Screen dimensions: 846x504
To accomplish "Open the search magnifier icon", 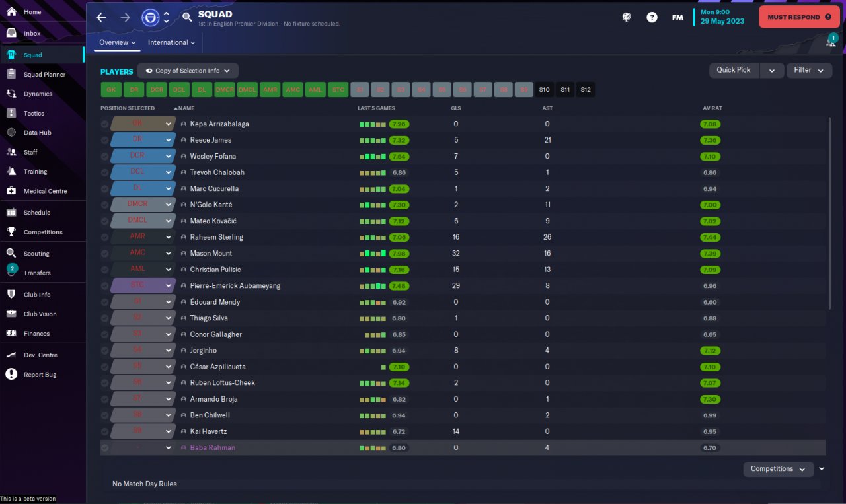I will [188, 17].
